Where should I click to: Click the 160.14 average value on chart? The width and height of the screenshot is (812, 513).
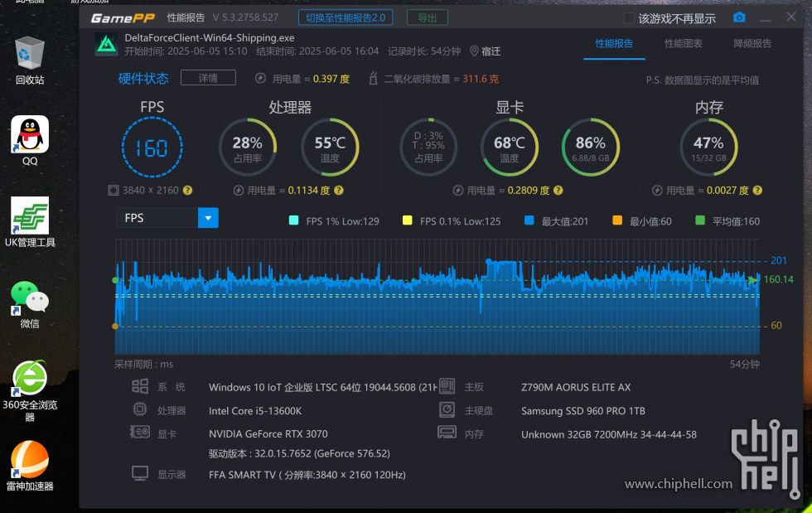click(778, 279)
